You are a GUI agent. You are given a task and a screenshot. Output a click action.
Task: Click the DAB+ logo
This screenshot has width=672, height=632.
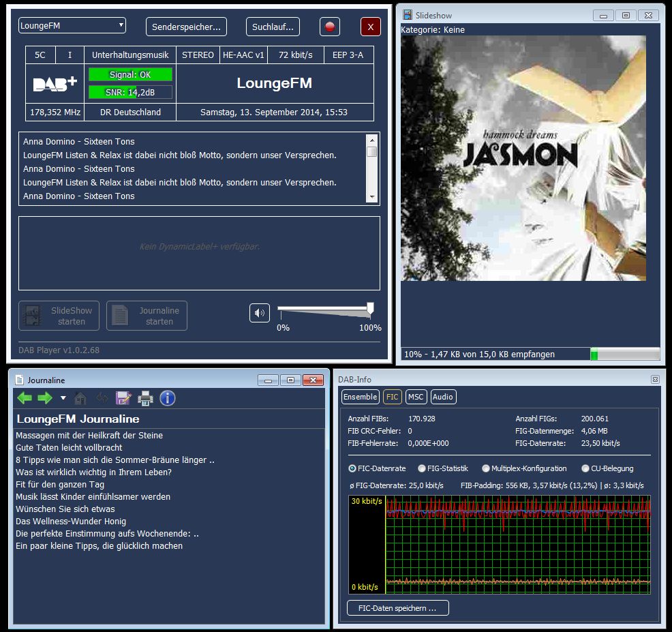click(55, 83)
